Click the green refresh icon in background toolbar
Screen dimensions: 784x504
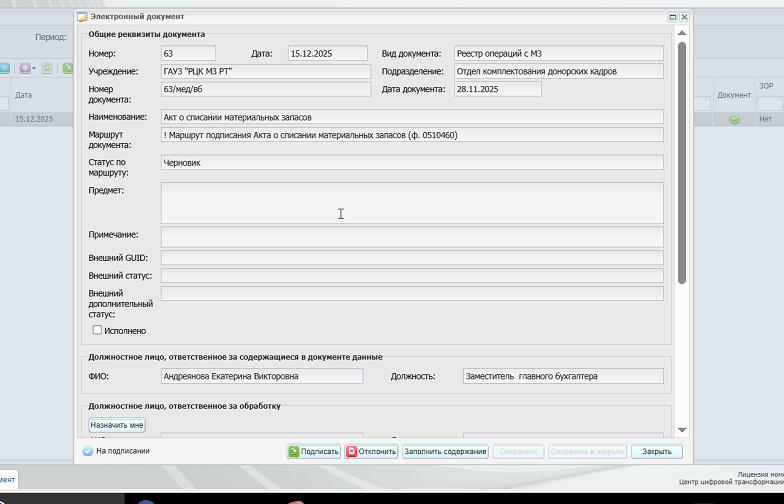48,68
